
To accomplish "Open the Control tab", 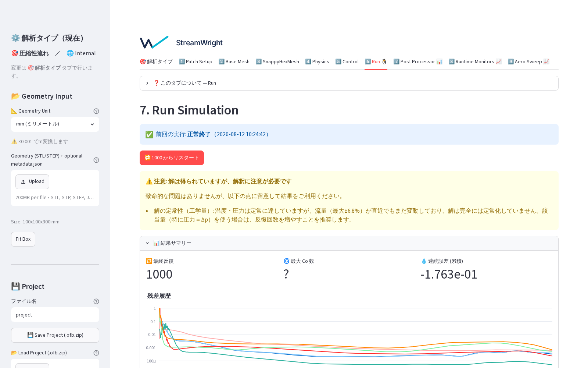I will point(347,62).
